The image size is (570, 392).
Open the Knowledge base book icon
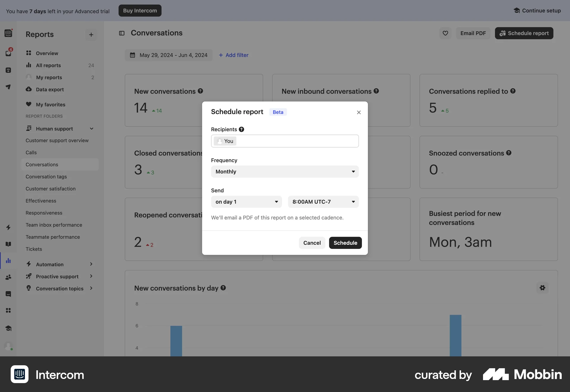[8, 244]
